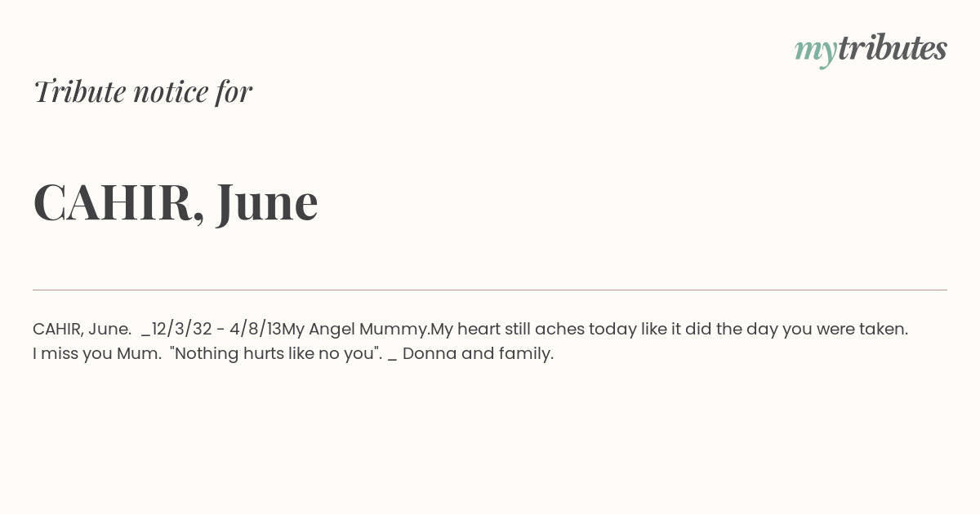Click "CAHIR, June." at start of notice text

(82, 330)
